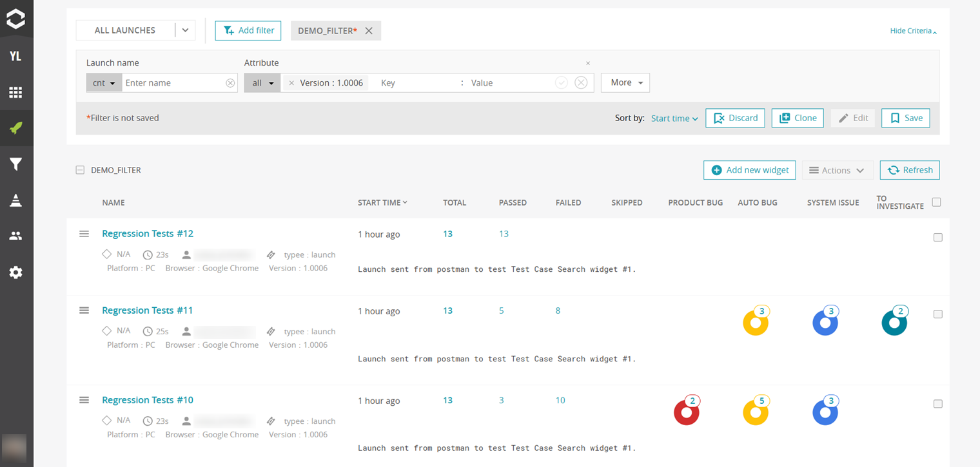
Task: Click the disabled Edit filter button
Action: click(x=853, y=118)
